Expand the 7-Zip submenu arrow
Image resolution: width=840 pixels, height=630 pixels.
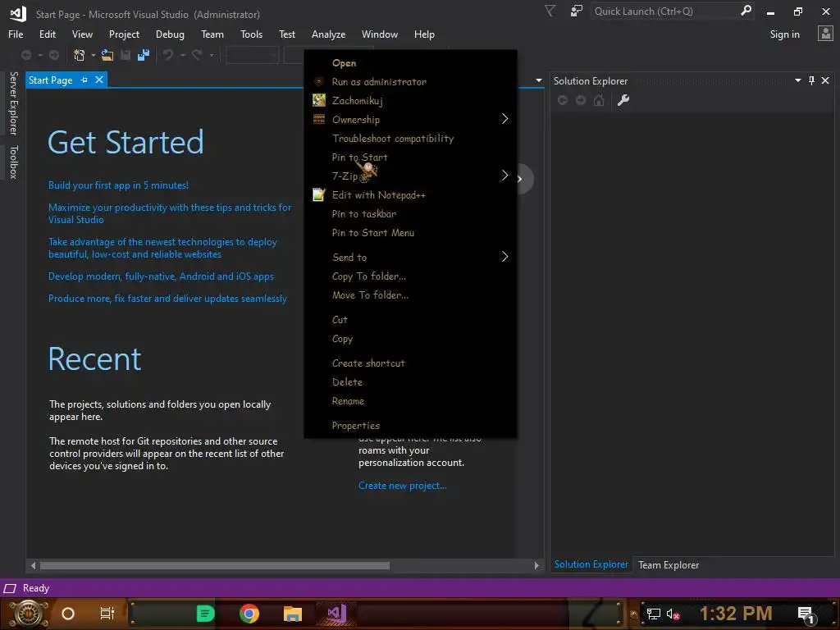(x=504, y=176)
